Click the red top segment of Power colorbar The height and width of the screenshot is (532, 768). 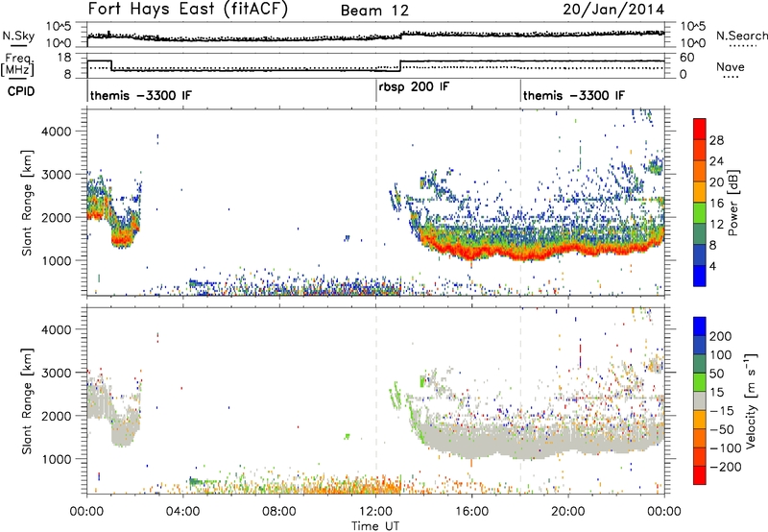(700, 129)
